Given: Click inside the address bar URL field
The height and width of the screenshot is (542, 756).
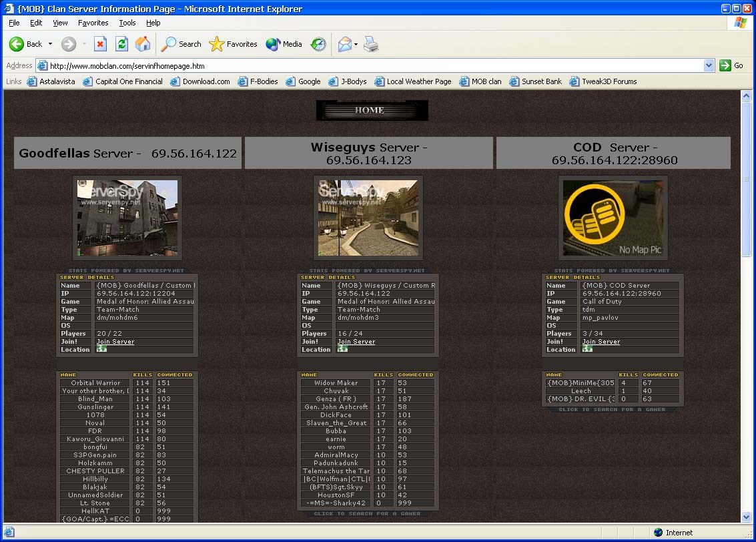Looking at the screenshot, I should pos(376,65).
